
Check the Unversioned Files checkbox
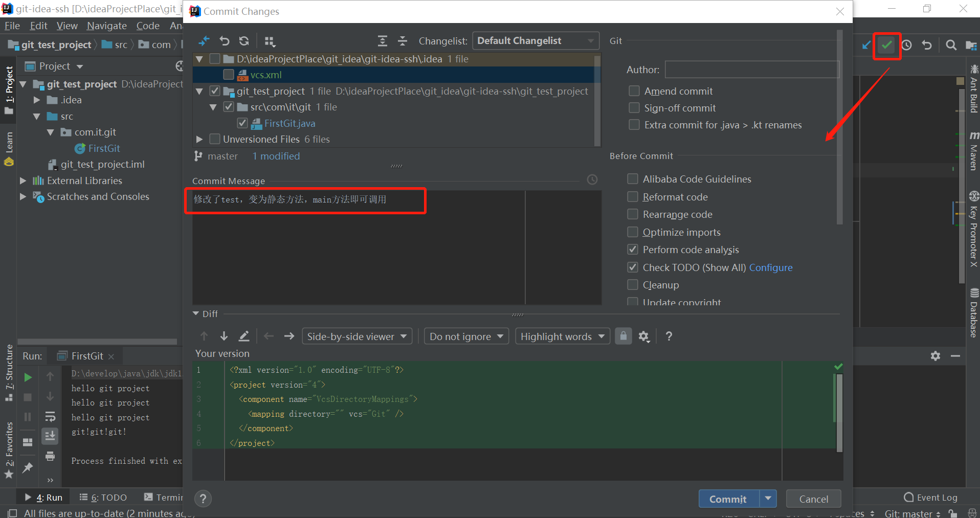215,139
